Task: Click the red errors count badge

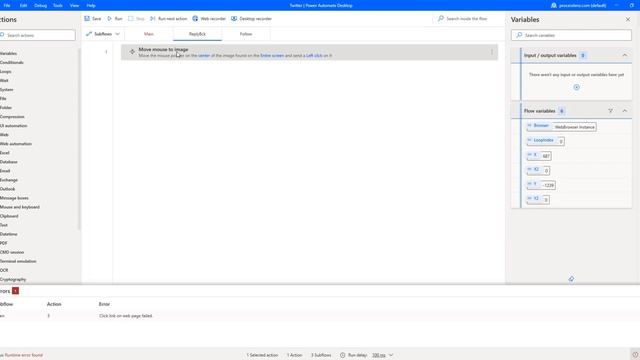Action: click(x=16, y=291)
